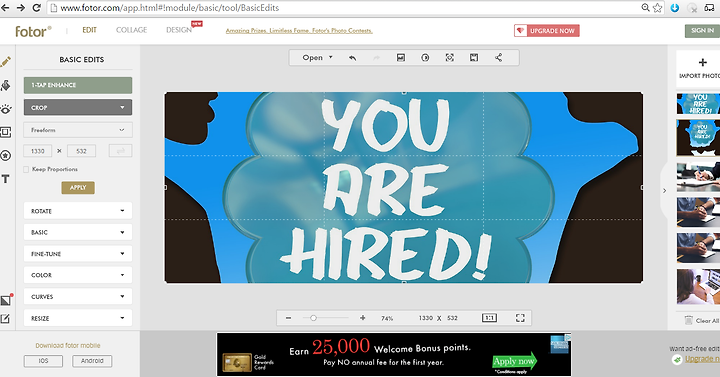Set the zoom to 1:1 actual size
The image size is (720, 377).
489,318
